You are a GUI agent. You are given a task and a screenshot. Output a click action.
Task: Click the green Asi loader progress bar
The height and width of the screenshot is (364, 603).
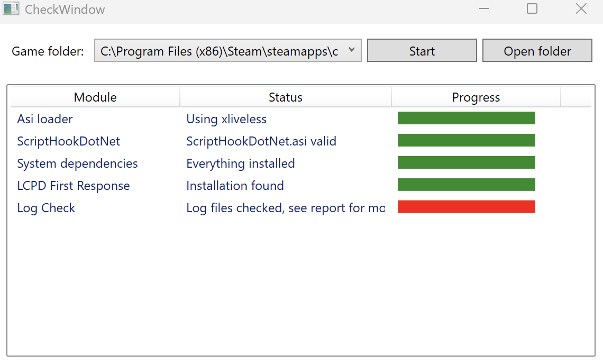(x=466, y=118)
